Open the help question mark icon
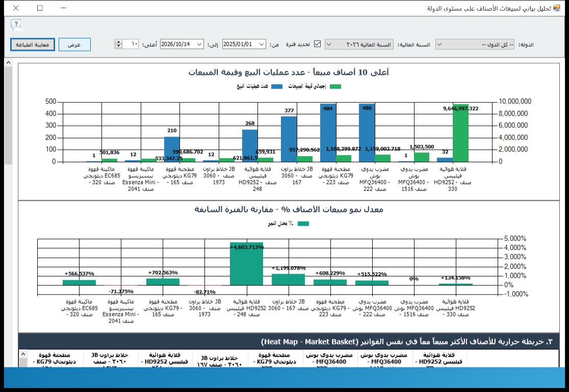The image size is (569, 392). 16,24
